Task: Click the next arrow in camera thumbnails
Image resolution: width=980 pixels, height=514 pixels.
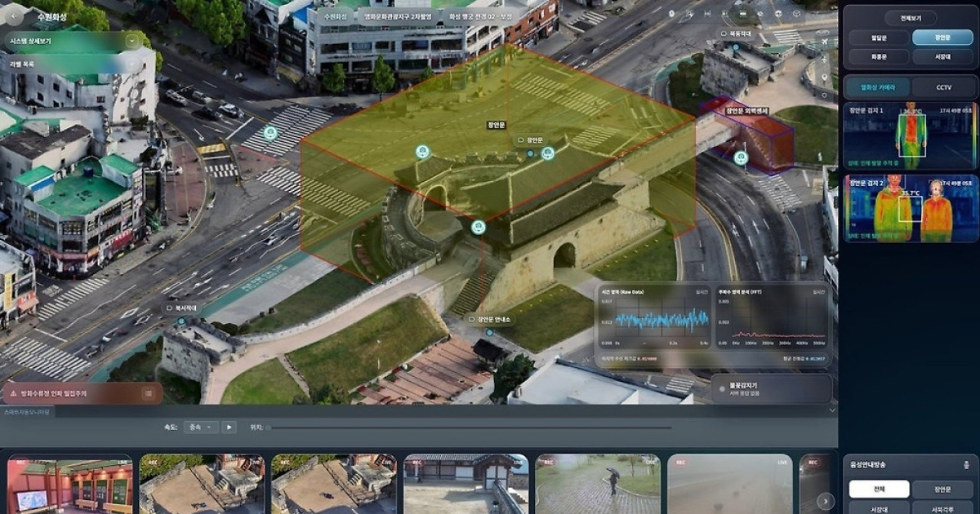Action: click(x=826, y=501)
